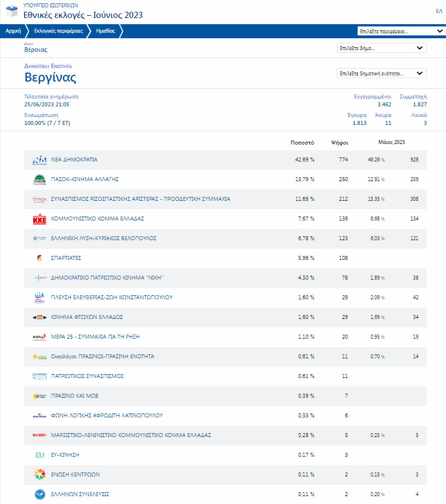
Task: Click the ΠΛΕΥΣΗ ΕΛΕΥΘΕΡΙΑΣ sailboat logo
Action: pos(39,298)
